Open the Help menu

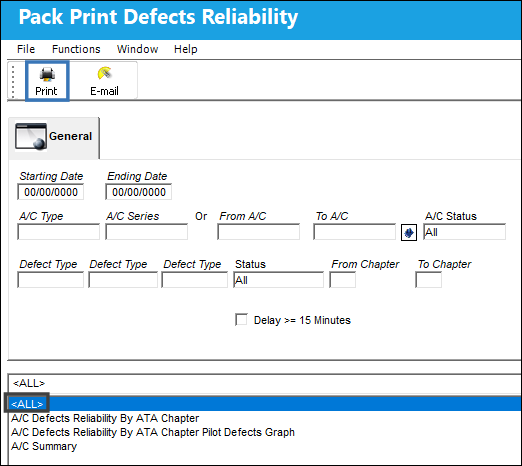tap(186, 49)
